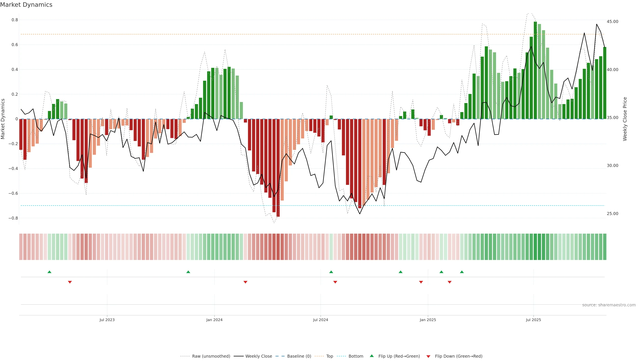This screenshot has width=644, height=362.
Task: Click the rightmost red flip-down triangle marker
Action: (x=449, y=282)
